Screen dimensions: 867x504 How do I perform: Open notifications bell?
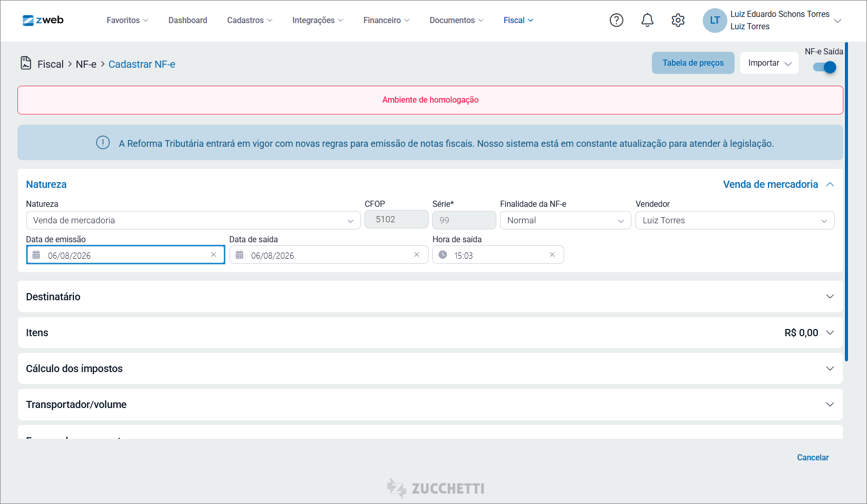pos(647,20)
